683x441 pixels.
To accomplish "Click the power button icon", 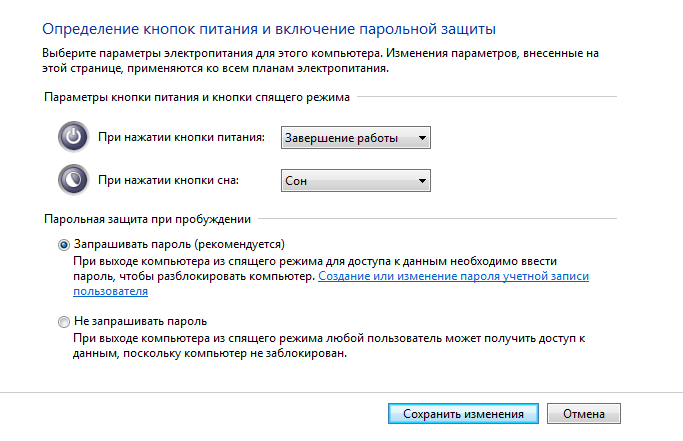I will [x=74, y=136].
